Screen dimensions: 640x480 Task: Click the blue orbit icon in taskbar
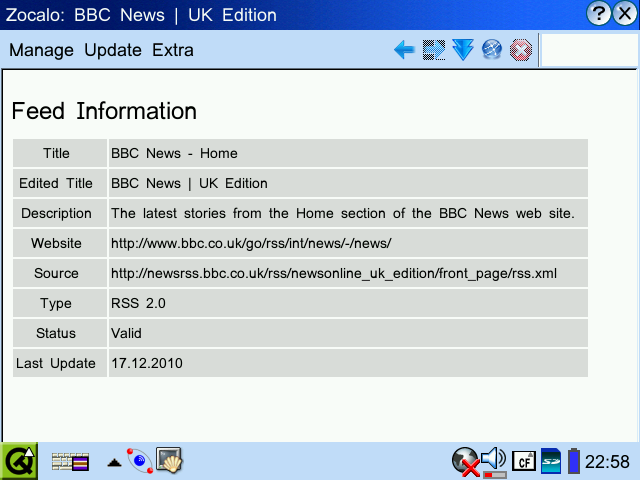[x=139, y=461]
